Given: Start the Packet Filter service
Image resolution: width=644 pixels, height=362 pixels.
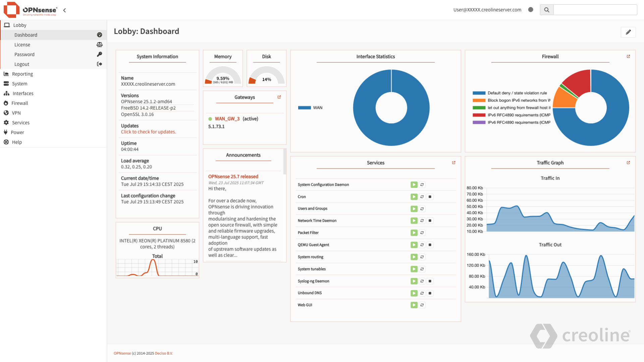Looking at the screenshot, I should pyautogui.click(x=414, y=233).
